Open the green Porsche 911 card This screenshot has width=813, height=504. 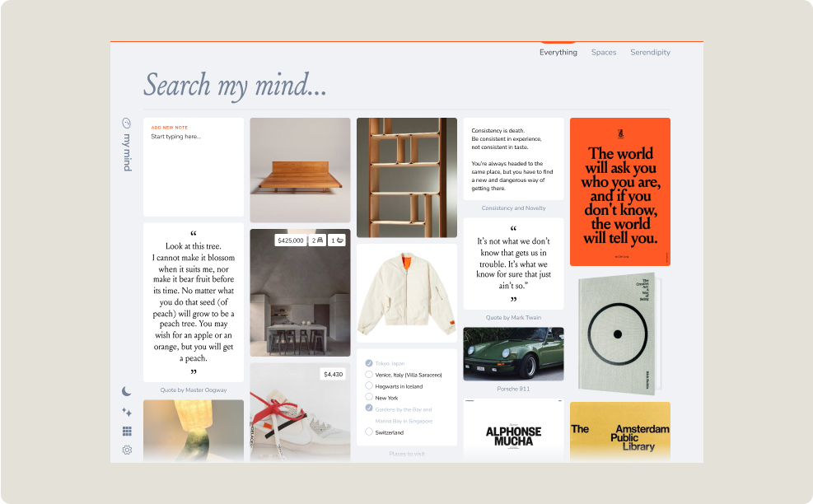click(x=513, y=354)
